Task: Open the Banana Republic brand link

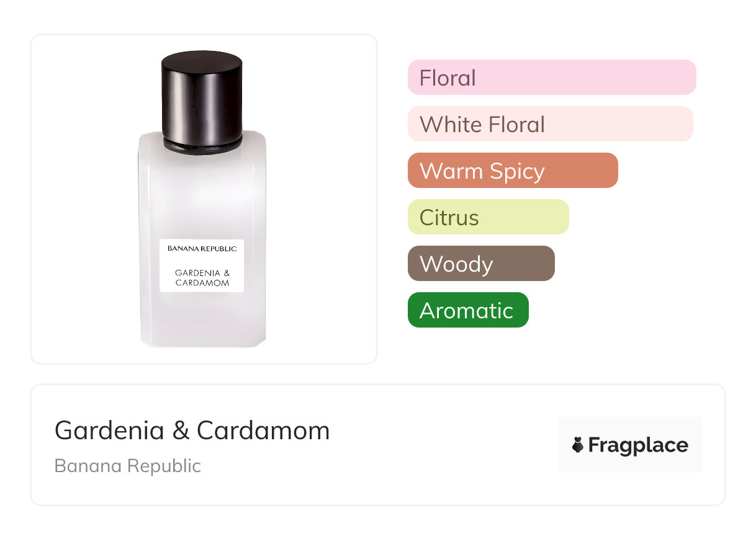Action: point(128,466)
